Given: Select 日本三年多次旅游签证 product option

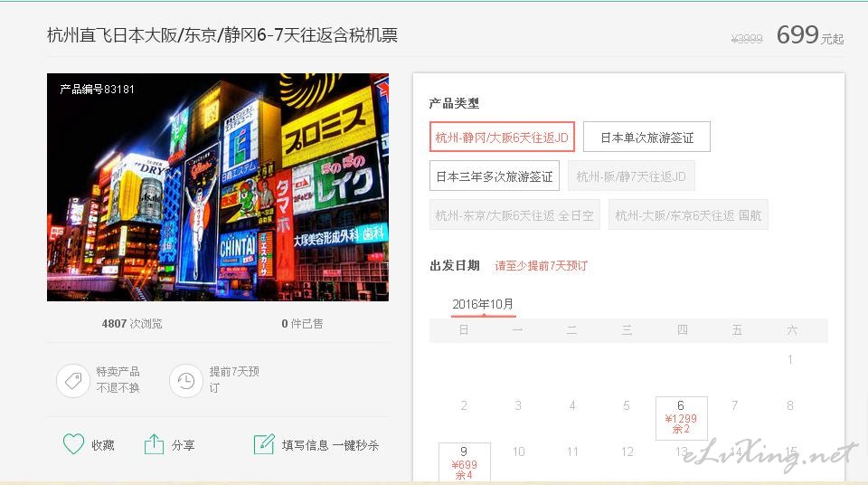Looking at the screenshot, I should pyautogui.click(x=495, y=176).
